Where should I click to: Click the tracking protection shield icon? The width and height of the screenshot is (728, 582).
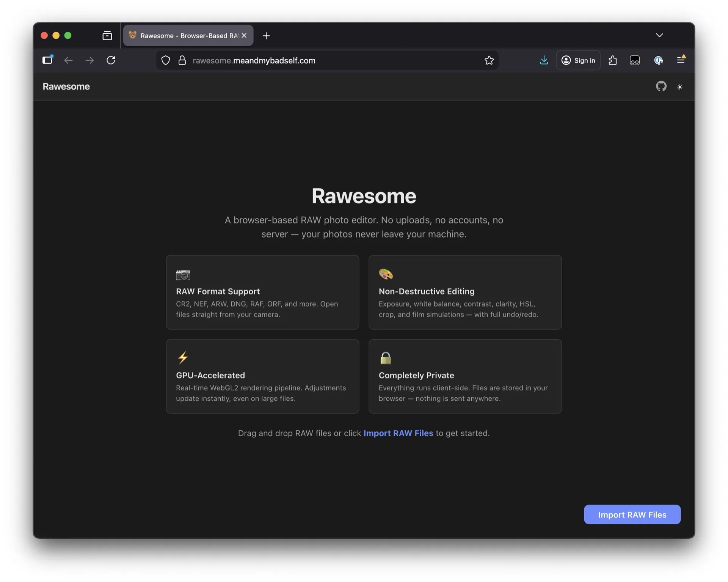point(166,60)
